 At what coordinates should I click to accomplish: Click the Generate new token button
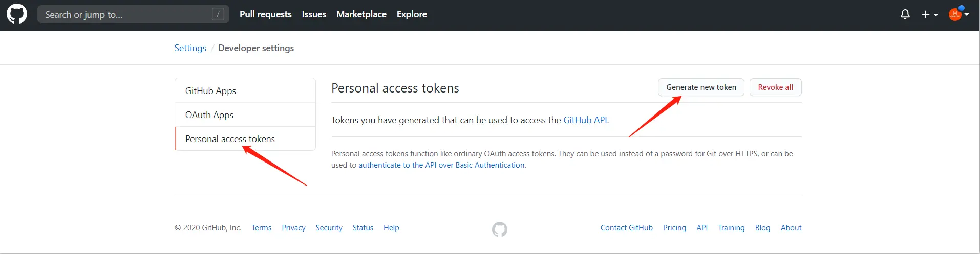[701, 87]
